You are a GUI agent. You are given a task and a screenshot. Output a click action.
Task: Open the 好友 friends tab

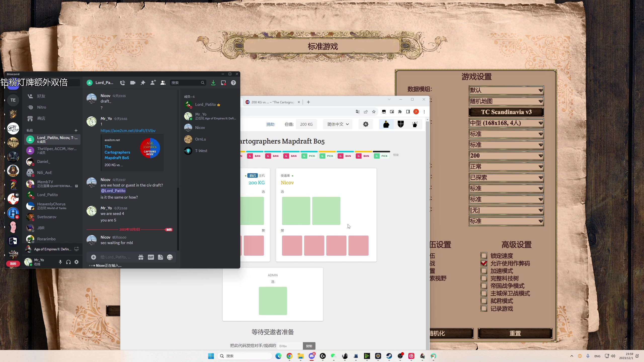coord(41,96)
